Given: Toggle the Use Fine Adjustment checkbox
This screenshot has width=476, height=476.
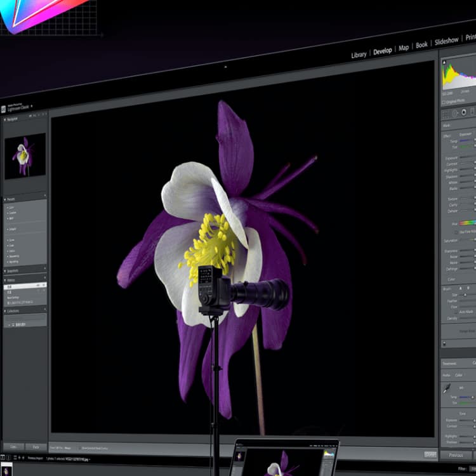Looking at the screenshot, I should (456, 232).
